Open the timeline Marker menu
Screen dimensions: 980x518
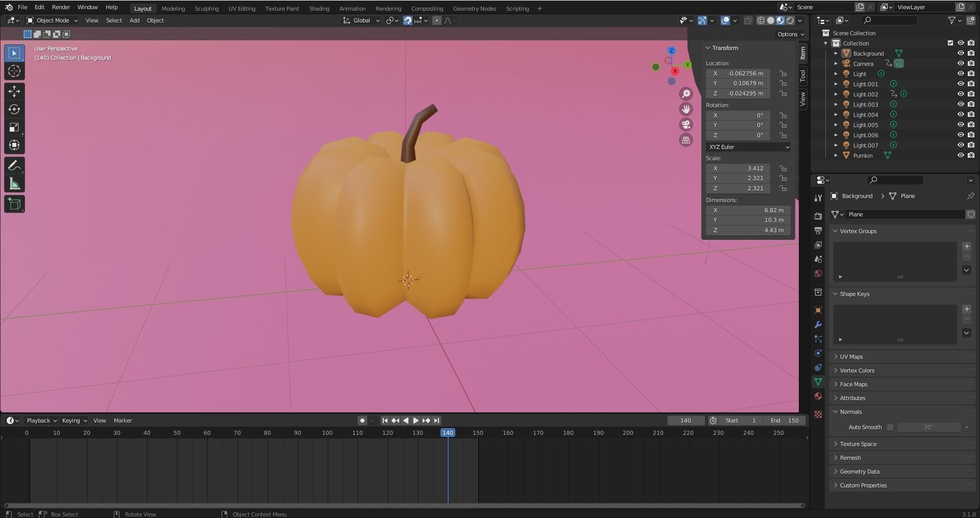(122, 421)
